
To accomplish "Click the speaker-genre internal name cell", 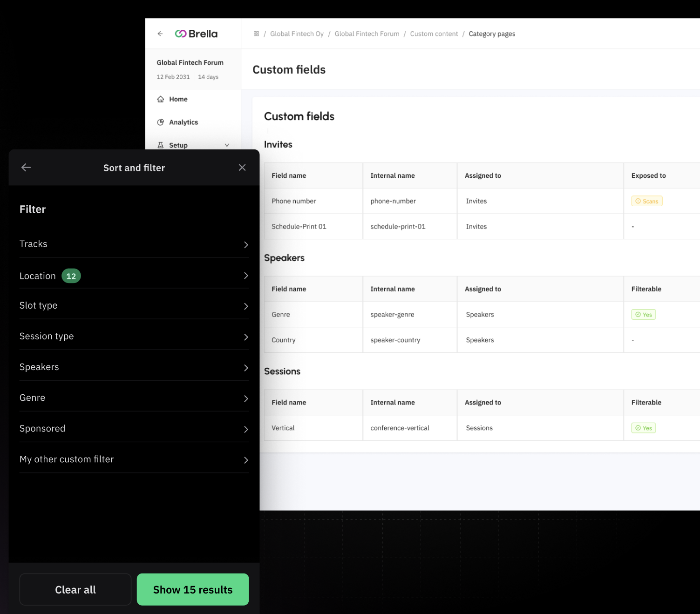I will 410,315.
